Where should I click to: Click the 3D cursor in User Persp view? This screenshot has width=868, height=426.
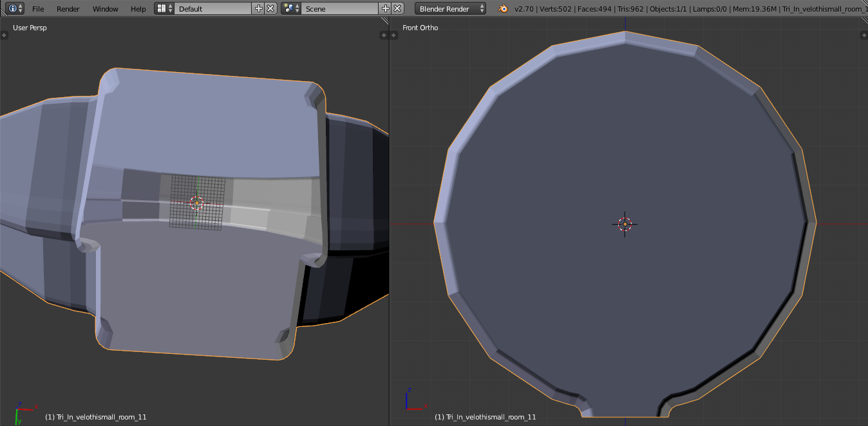(197, 203)
